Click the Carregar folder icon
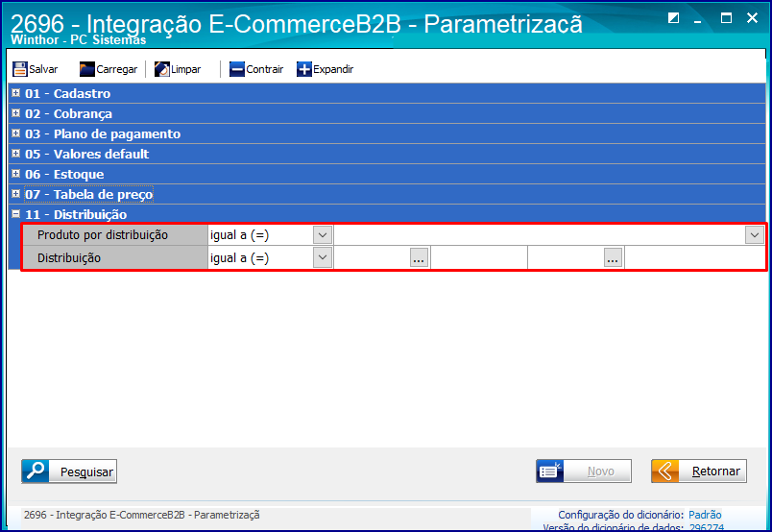The image size is (772, 532). click(x=87, y=69)
